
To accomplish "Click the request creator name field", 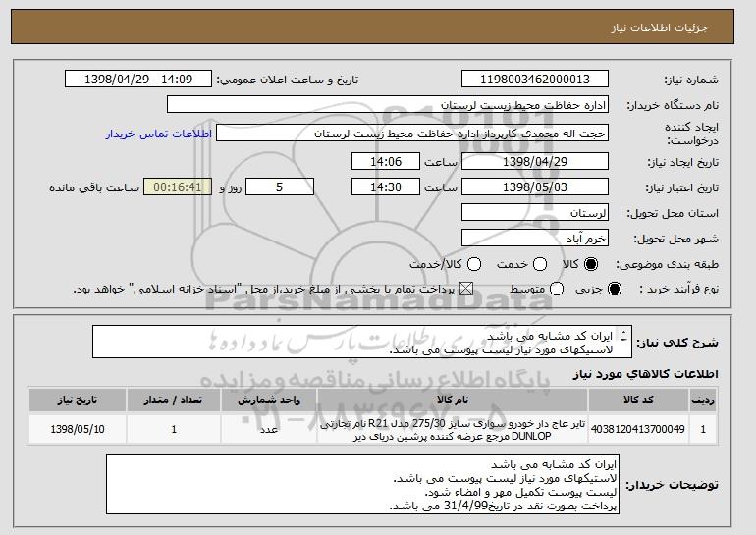I will (412, 134).
